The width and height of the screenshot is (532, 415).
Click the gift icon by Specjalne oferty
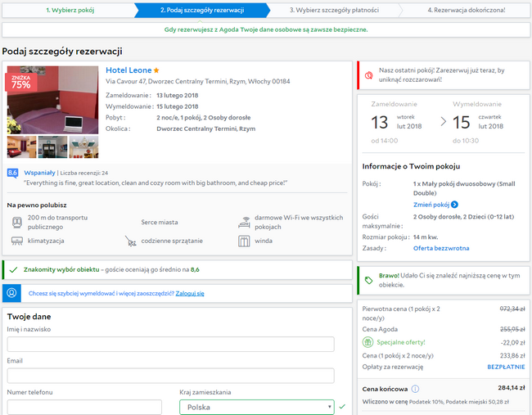pyautogui.click(x=368, y=342)
